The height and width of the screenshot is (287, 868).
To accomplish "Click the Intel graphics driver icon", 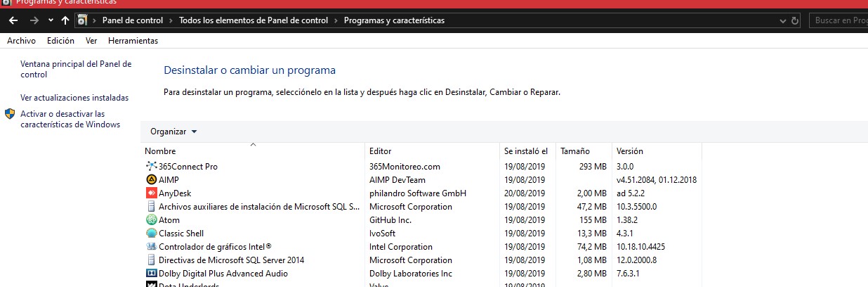I will click(x=151, y=247).
